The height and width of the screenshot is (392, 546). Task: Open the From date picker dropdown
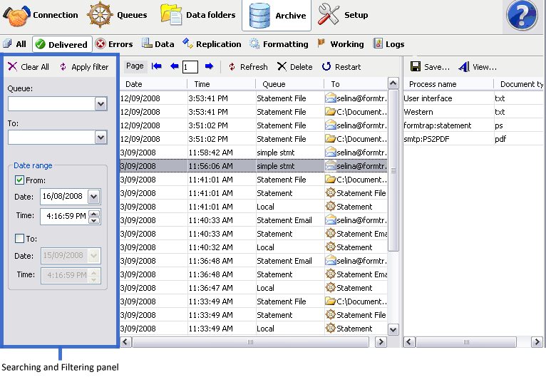[94, 197]
